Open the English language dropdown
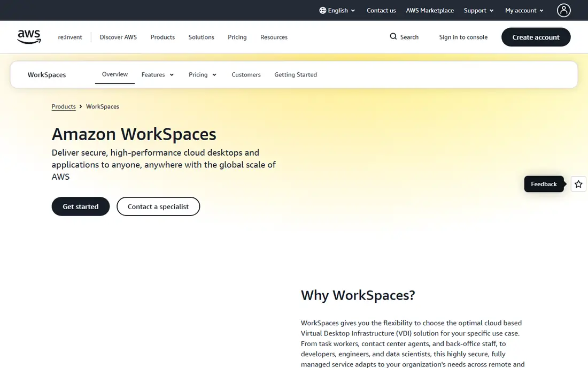This screenshot has height=368, width=588. 337,11
